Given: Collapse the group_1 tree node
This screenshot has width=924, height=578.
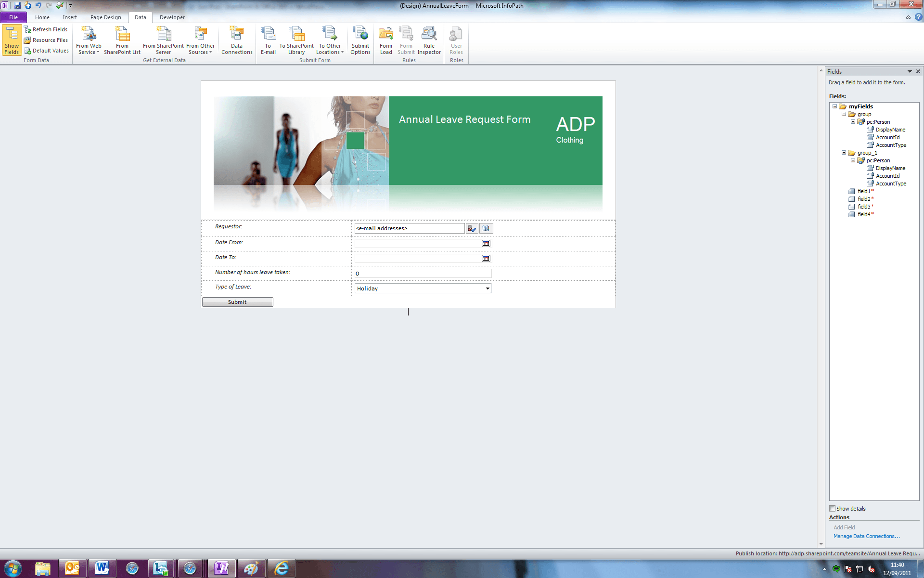Looking at the screenshot, I should (844, 153).
